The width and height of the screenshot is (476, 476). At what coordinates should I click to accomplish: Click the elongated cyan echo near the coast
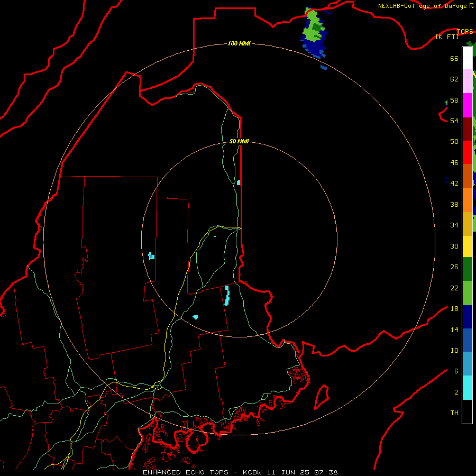coord(227,295)
